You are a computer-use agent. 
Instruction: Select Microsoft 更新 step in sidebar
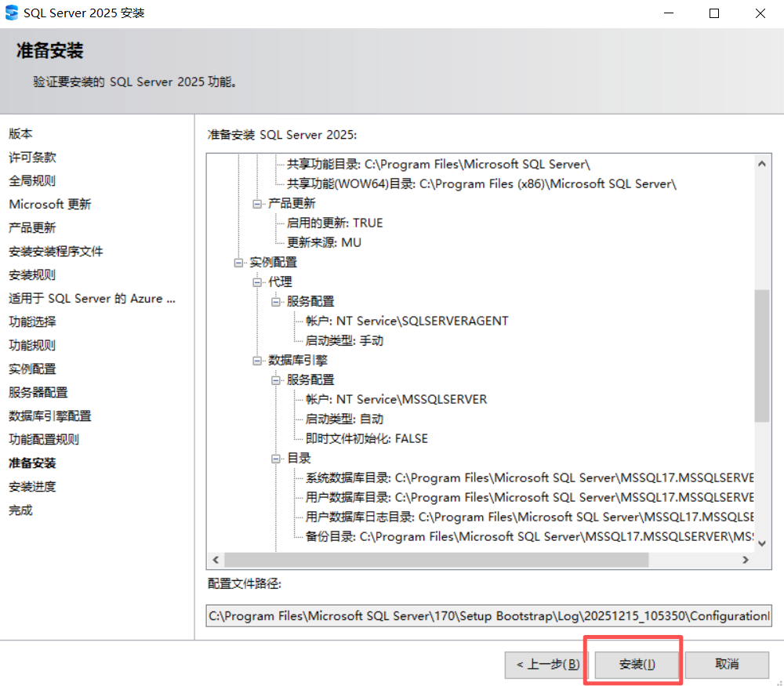(50, 204)
